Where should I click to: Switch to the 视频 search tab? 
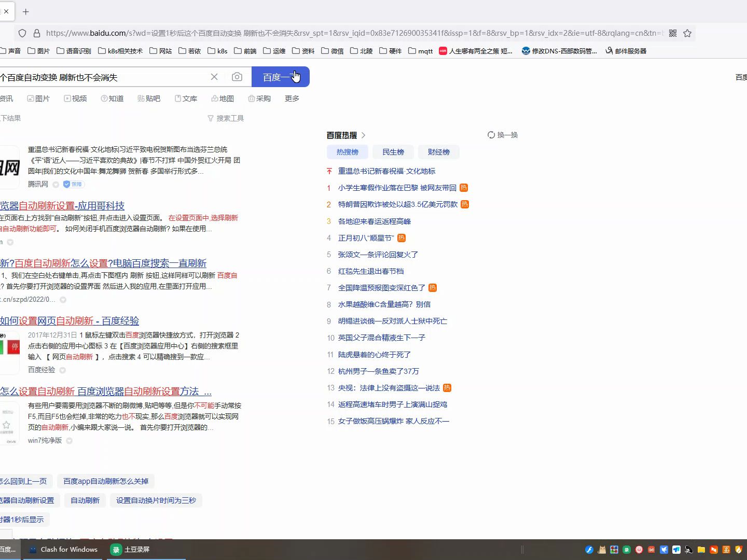[75, 99]
